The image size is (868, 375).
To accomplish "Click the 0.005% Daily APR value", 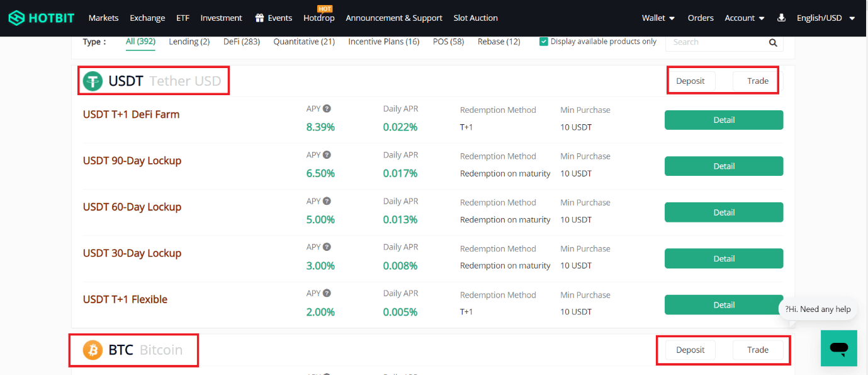I will (x=400, y=312).
